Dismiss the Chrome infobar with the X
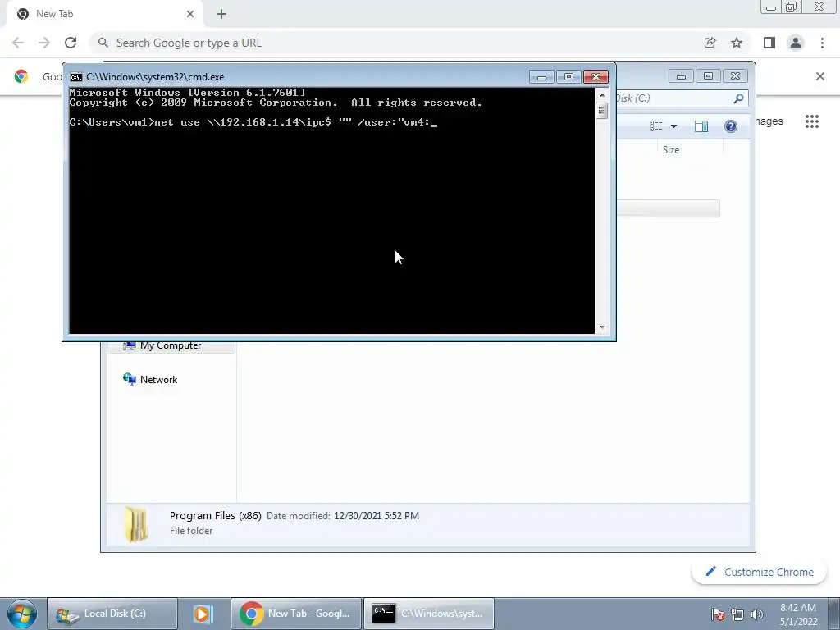The width and height of the screenshot is (840, 630). click(820, 76)
